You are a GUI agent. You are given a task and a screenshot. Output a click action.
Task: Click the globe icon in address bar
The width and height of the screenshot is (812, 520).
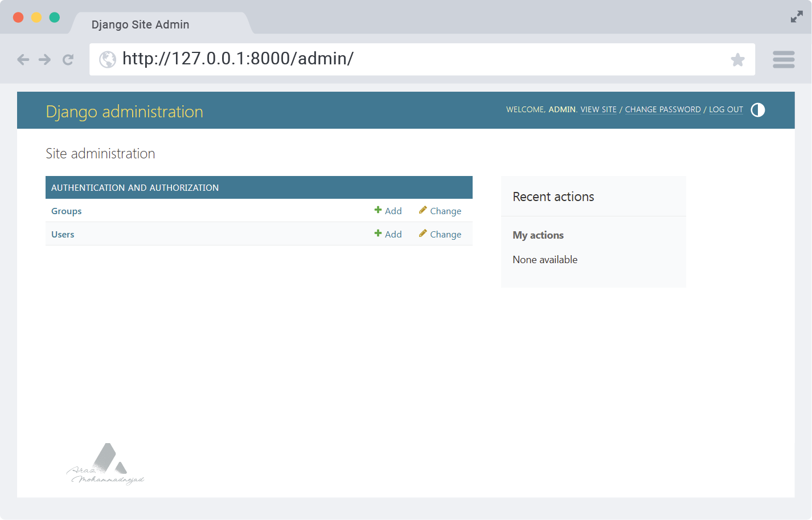point(108,59)
